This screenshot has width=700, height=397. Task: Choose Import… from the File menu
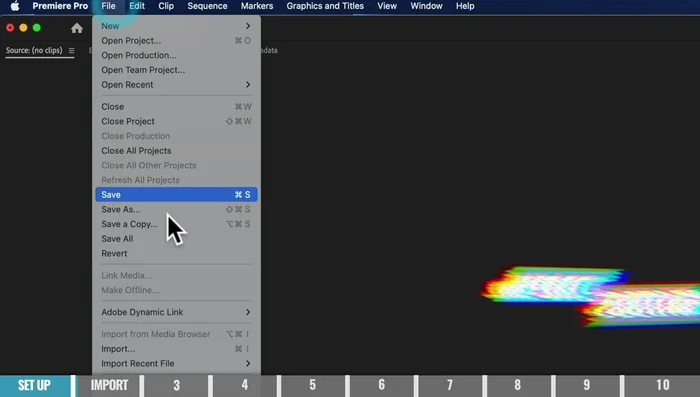(176, 349)
